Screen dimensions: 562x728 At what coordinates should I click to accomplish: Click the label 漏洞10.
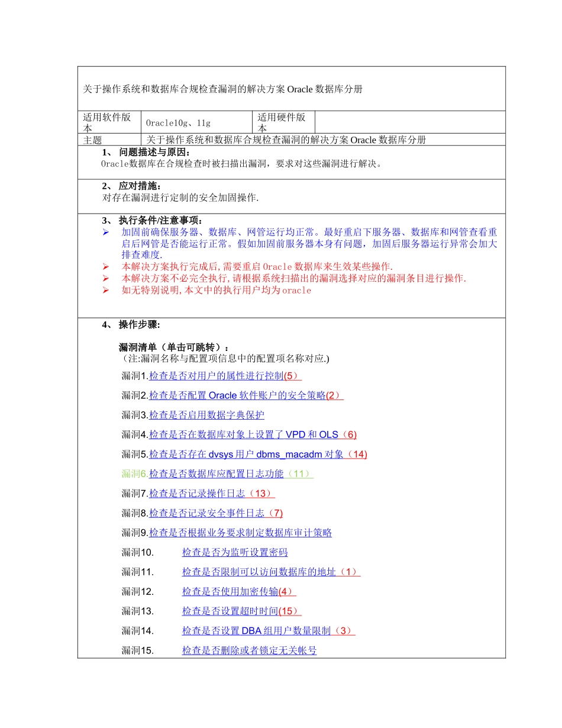(x=138, y=552)
